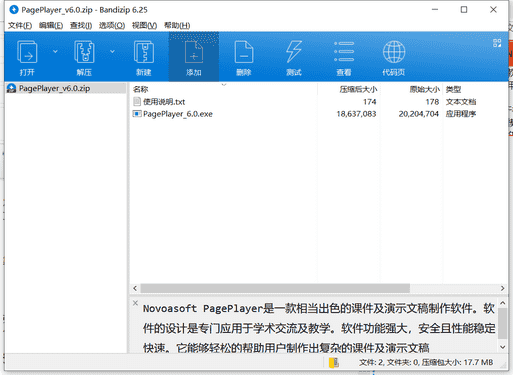Click the Novoasoft PagePlayer comment text
513x375 pixels.
pyautogui.click(x=319, y=328)
